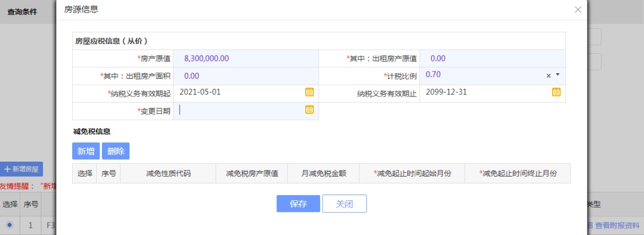Select the radio button in row 1

(x=9, y=225)
